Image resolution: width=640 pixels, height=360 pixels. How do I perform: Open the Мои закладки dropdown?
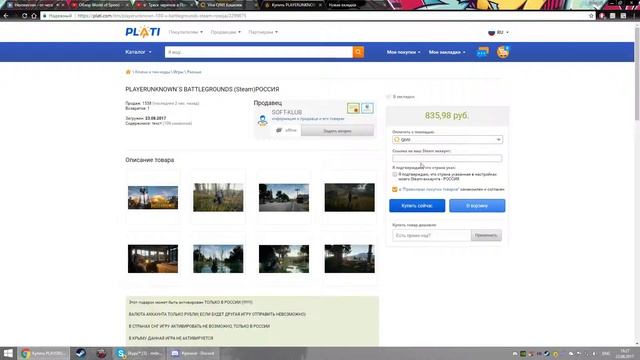coord(447,52)
